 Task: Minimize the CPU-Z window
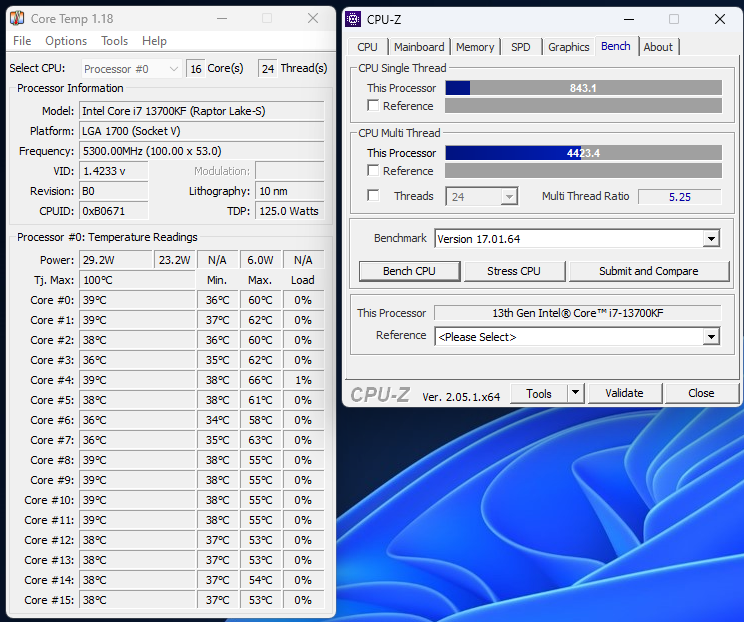pyautogui.click(x=629, y=19)
